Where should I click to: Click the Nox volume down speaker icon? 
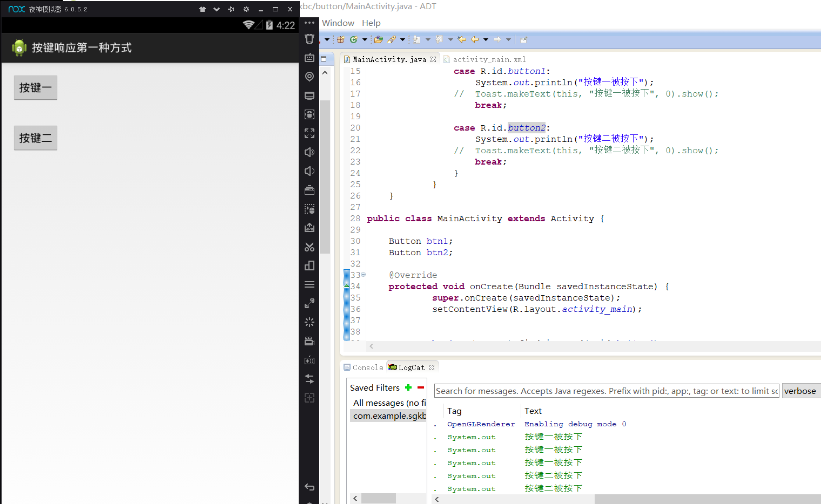[309, 171]
